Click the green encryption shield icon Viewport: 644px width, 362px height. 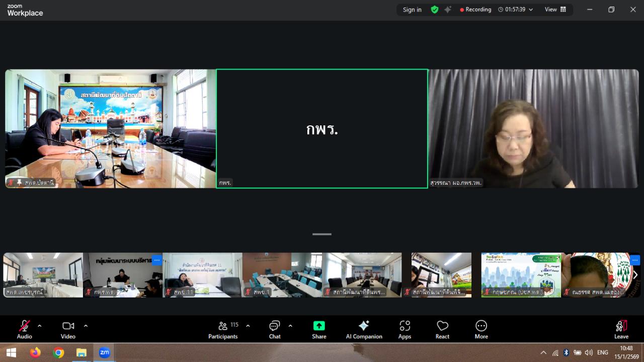click(x=435, y=10)
